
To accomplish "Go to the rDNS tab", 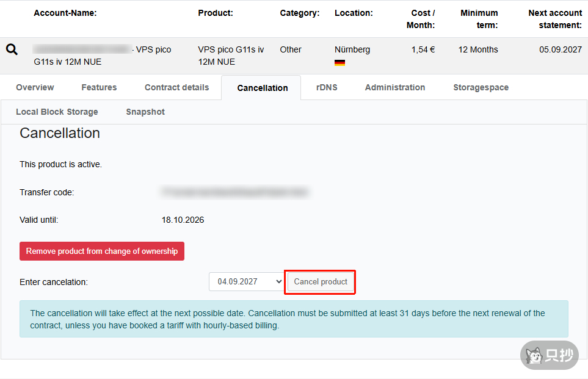I will pyautogui.click(x=327, y=87).
